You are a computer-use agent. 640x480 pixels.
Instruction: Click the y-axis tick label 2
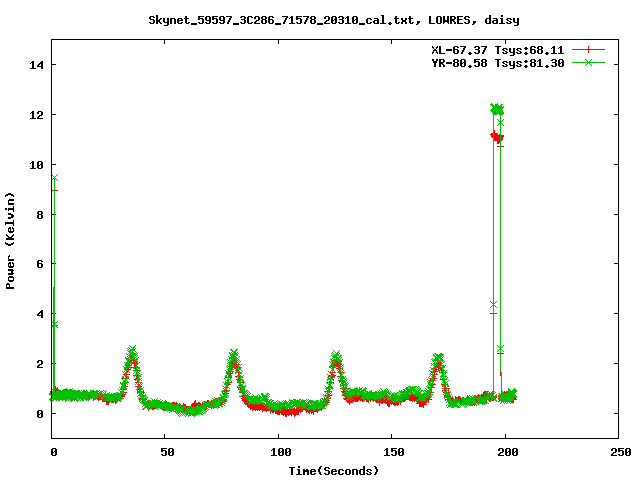point(40,364)
